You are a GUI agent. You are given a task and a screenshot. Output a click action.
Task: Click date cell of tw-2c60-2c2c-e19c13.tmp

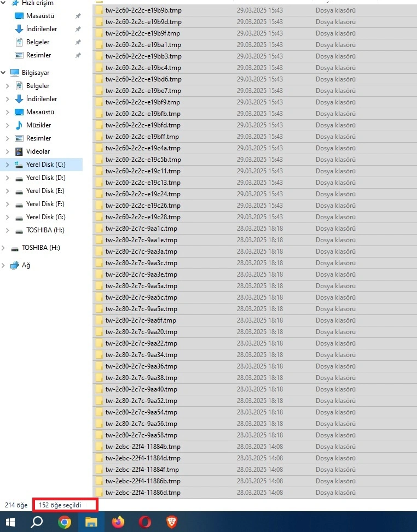pyautogui.click(x=260, y=183)
